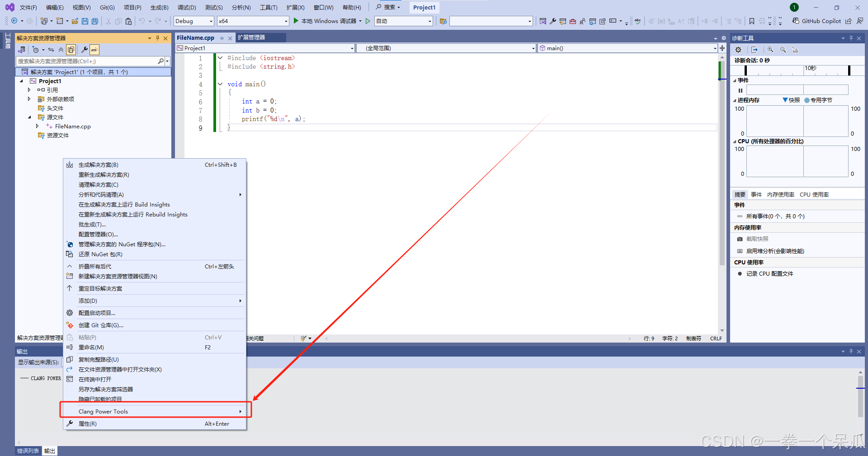Open the Diagnostic Tools settings gear
The height and width of the screenshot is (456, 868).
738,50
